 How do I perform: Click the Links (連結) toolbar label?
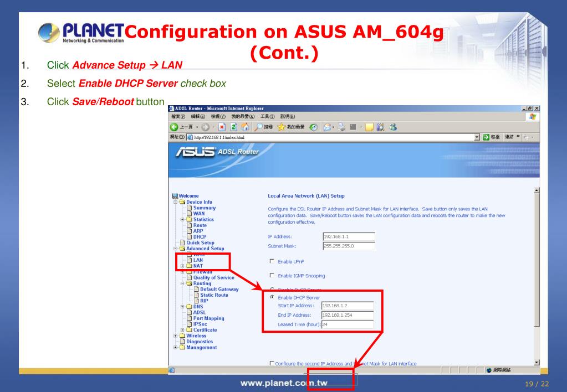[509, 137]
